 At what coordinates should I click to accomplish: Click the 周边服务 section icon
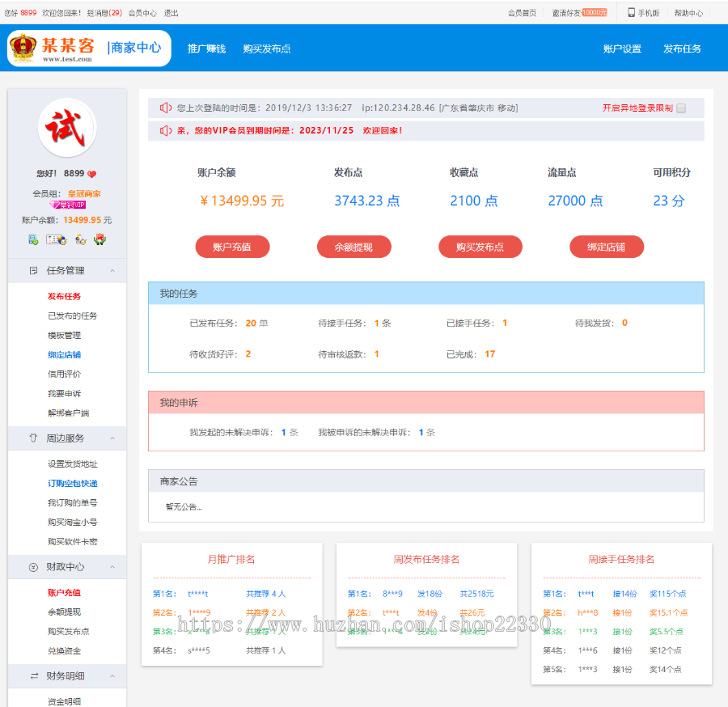[x=33, y=438]
